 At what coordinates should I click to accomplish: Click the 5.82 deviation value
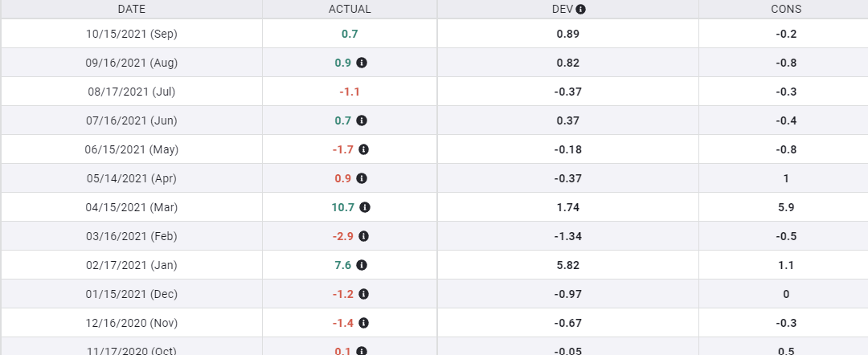567,265
